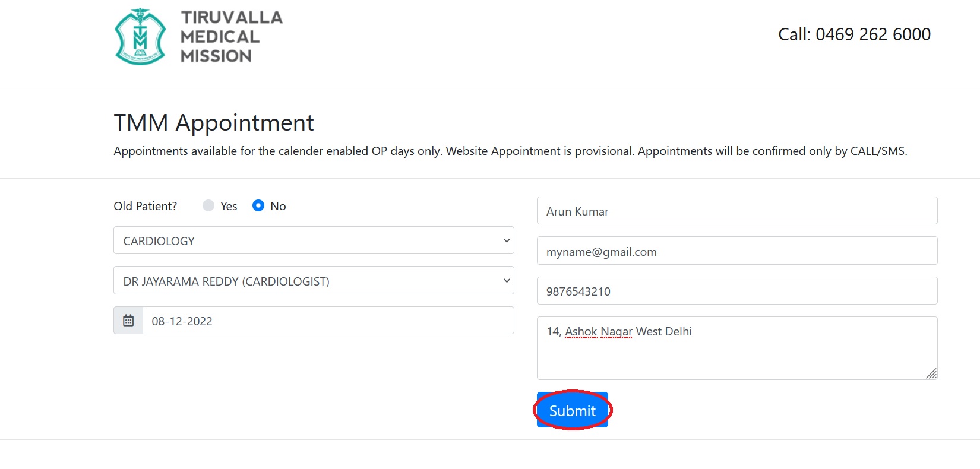Image resolution: width=980 pixels, height=469 pixels.
Task: Click the "Yes" label text
Action: (229, 206)
